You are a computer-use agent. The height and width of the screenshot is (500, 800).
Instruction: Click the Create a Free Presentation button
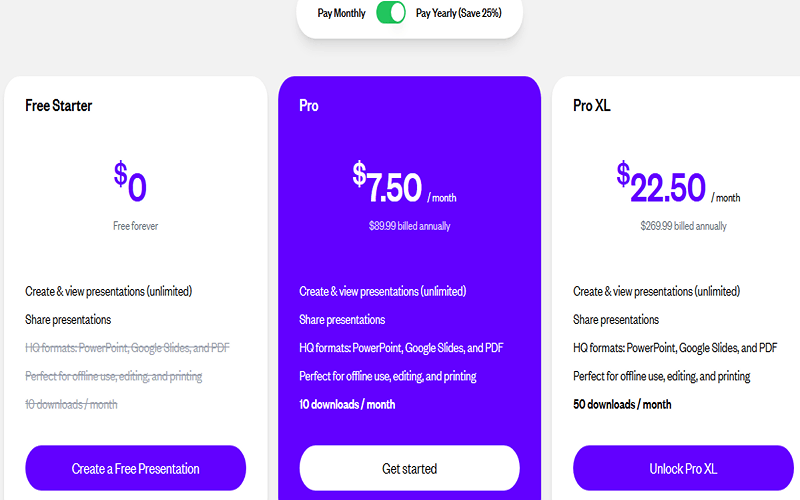pos(136,468)
